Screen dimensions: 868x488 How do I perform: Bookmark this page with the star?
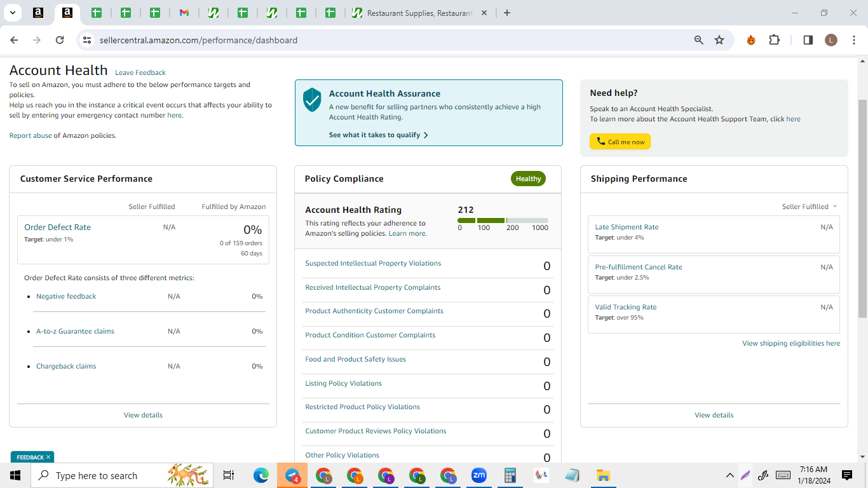click(x=719, y=40)
